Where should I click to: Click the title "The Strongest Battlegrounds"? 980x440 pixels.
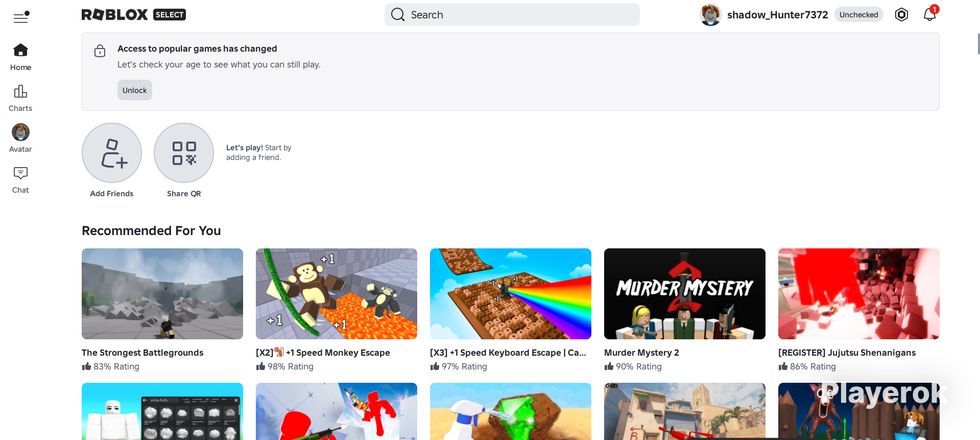coord(142,353)
